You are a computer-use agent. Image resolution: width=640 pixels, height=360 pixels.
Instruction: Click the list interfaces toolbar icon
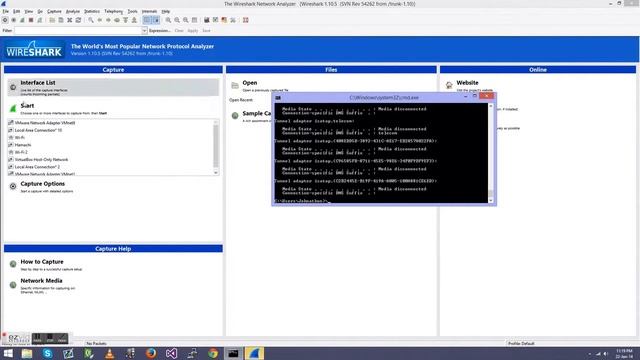(x=5, y=20)
